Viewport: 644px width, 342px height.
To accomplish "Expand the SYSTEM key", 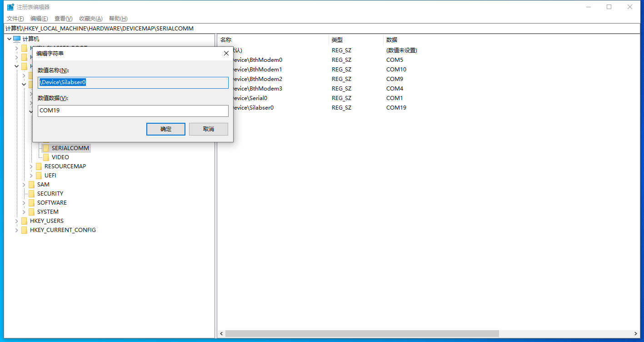I will tap(24, 211).
